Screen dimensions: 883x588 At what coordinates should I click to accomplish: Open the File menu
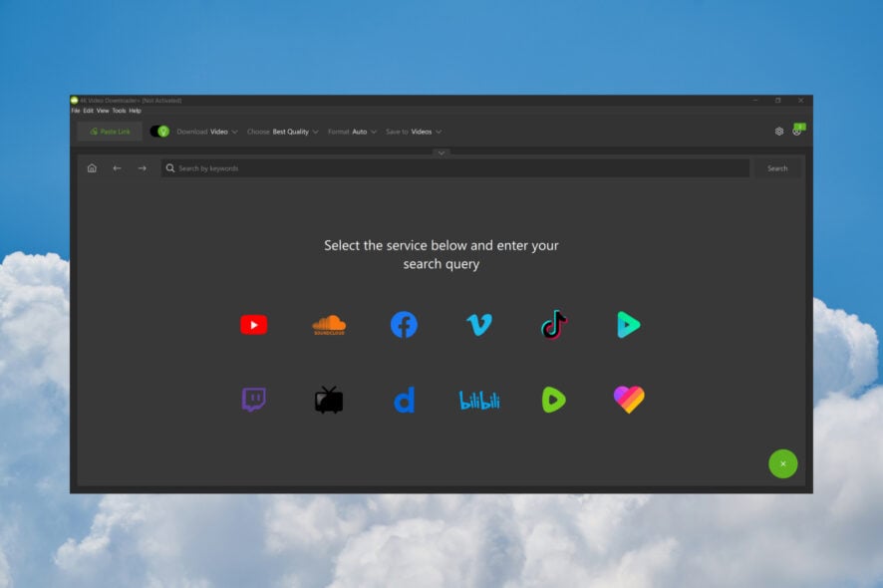point(76,111)
